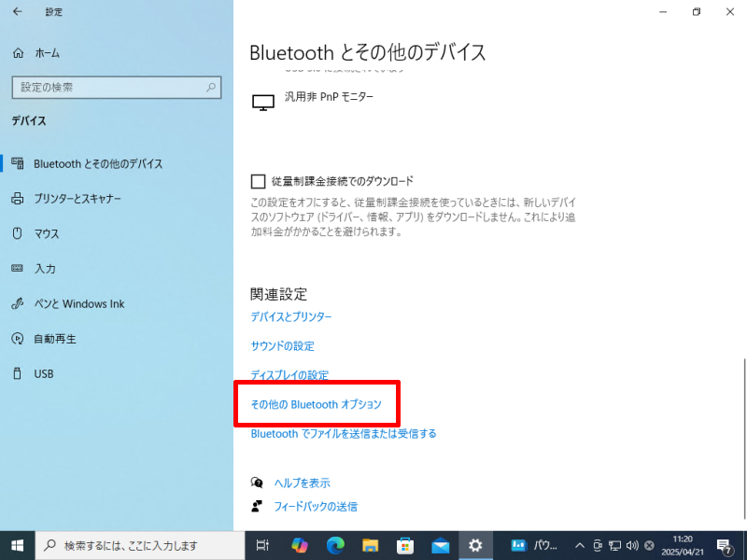Click the 設定 title next to back arrow
The height and width of the screenshot is (560, 747).
tap(53, 12)
